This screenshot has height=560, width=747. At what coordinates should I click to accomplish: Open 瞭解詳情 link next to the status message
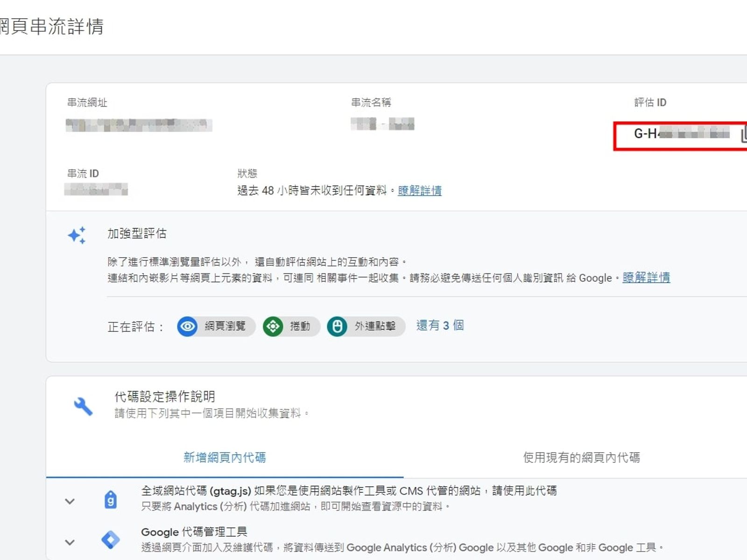point(420,190)
